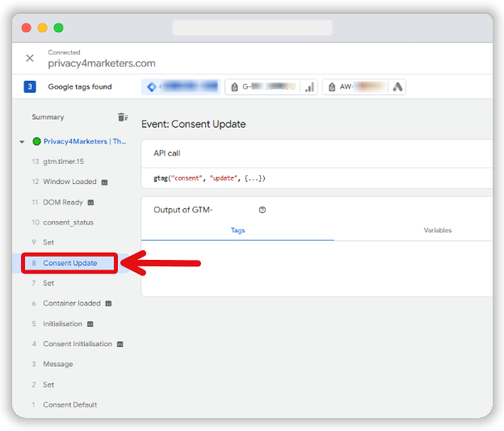Click the Google tags found label

(x=80, y=86)
